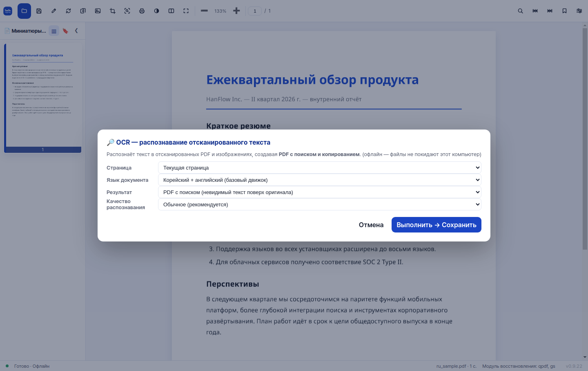Zoom out with the minus icon
Screen dimensions: 588x371
click(204, 11)
